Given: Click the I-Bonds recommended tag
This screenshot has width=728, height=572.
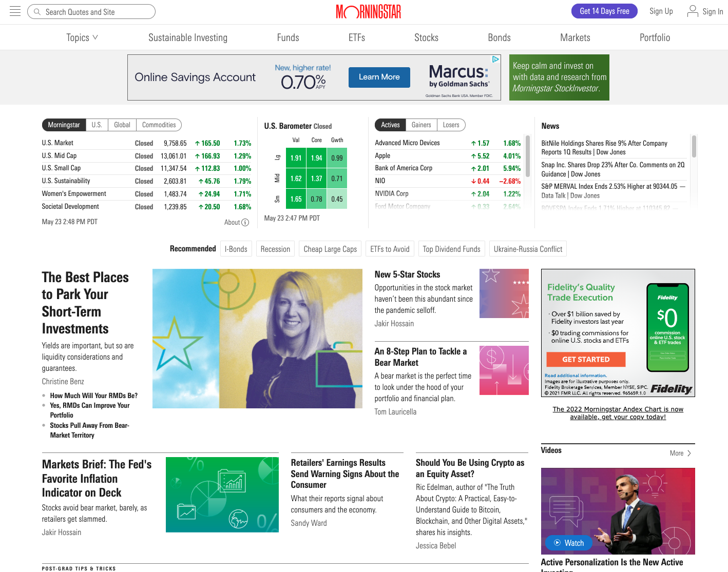Looking at the screenshot, I should (x=236, y=249).
